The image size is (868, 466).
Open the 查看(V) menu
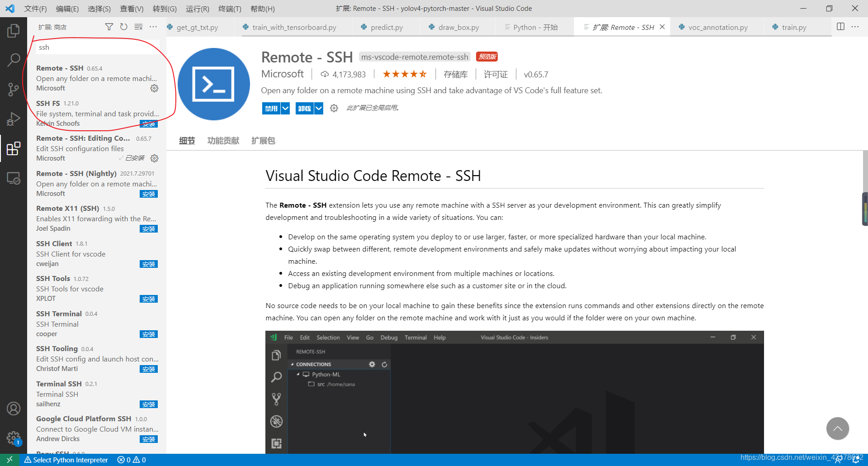pyautogui.click(x=132, y=9)
